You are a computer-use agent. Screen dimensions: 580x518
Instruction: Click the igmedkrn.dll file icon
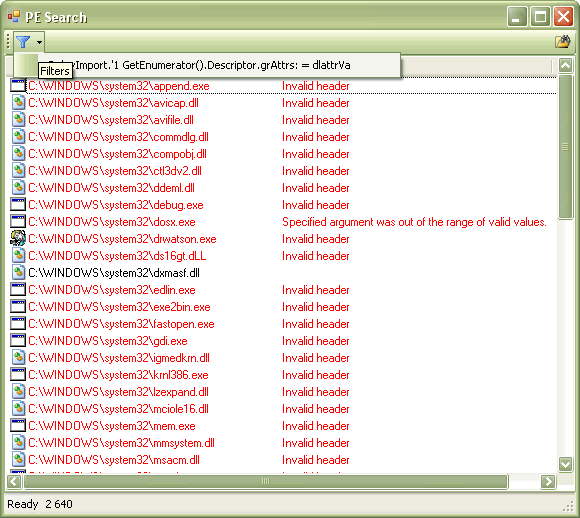point(18,358)
